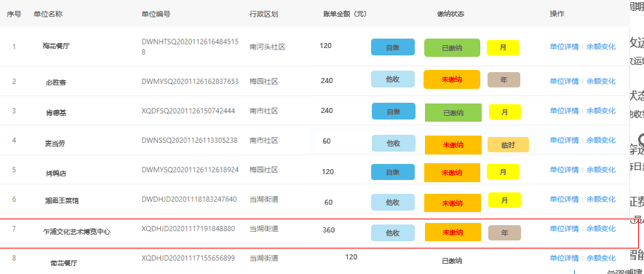
Task: Click 他收 badge in row number 6
Action: click(x=393, y=203)
